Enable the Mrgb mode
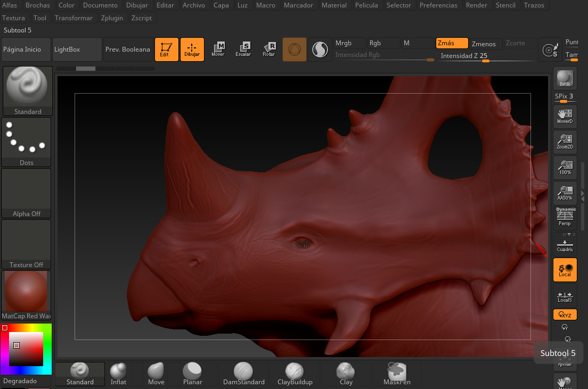This screenshot has width=588, height=389. (x=349, y=43)
